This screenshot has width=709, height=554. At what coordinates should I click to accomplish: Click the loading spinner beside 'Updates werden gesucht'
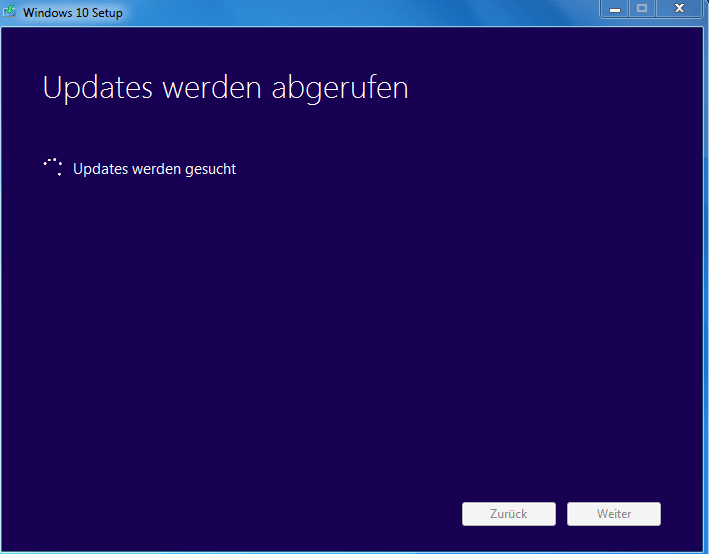tap(53, 167)
